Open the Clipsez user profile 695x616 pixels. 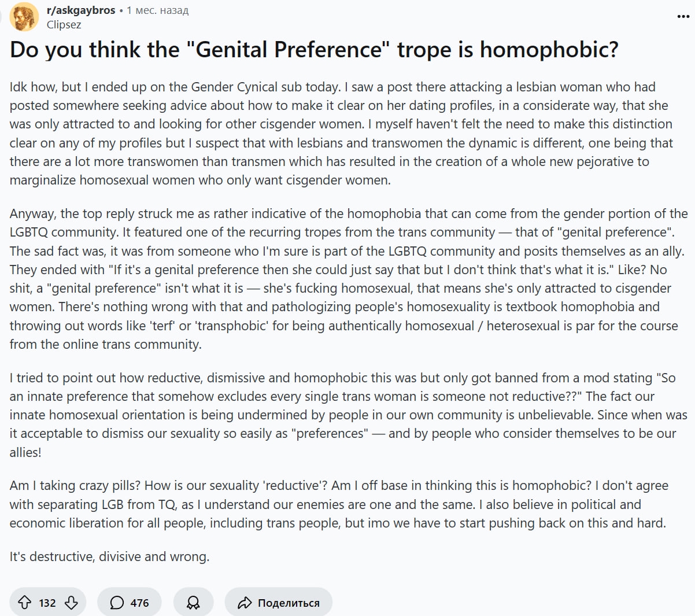click(x=64, y=25)
